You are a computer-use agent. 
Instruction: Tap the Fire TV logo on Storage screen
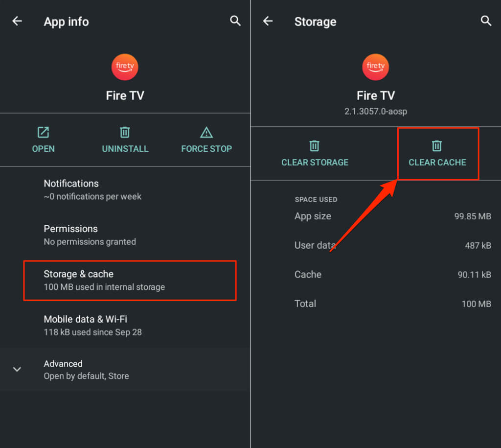tap(375, 67)
